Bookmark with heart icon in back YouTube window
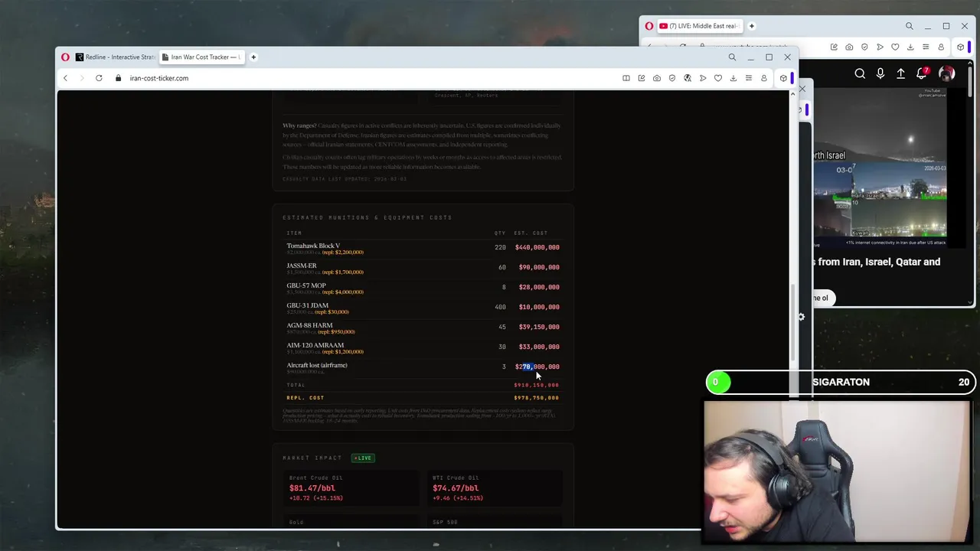This screenshot has width=980, height=551. pos(895,47)
